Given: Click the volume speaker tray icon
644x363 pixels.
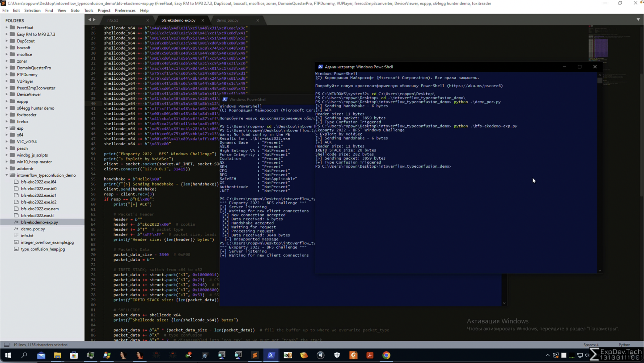Looking at the screenshot, I should 587,355.
